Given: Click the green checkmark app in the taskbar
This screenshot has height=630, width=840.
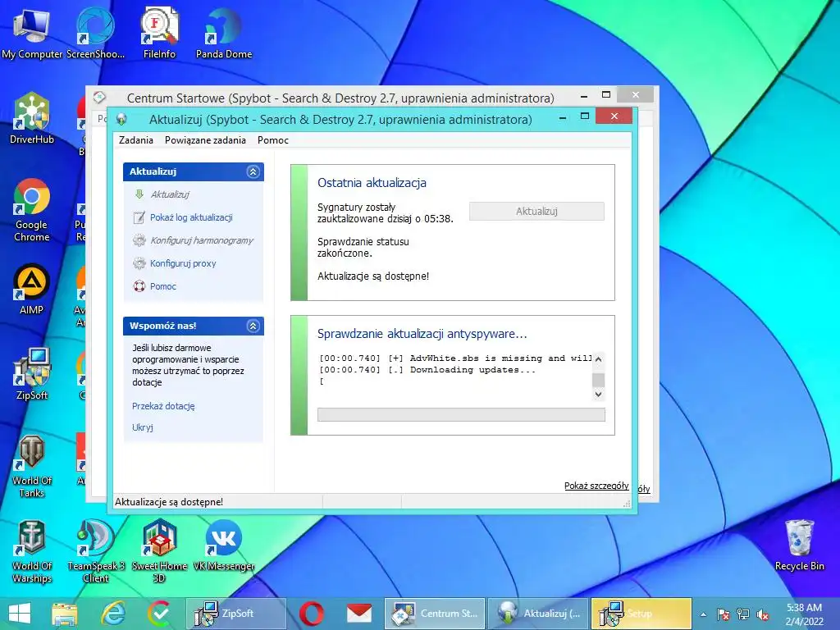Looking at the screenshot, I should pos(159,614).
